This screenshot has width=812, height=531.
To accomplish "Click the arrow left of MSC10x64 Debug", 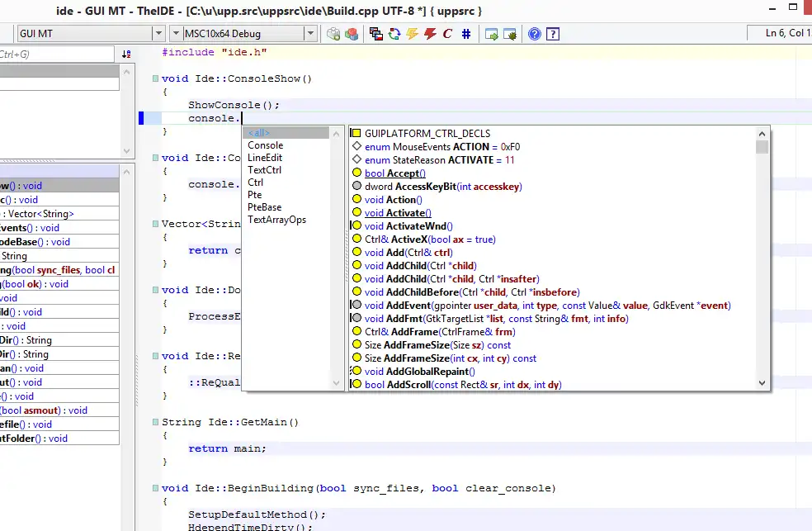I will point(176,34).
